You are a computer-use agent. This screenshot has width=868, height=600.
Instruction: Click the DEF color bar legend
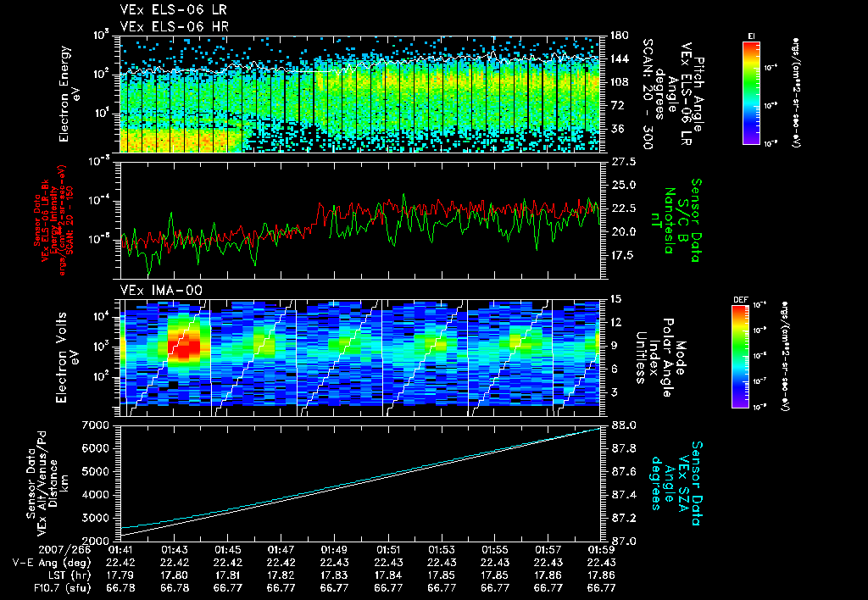pyautogui.click(x=741, y=357)
